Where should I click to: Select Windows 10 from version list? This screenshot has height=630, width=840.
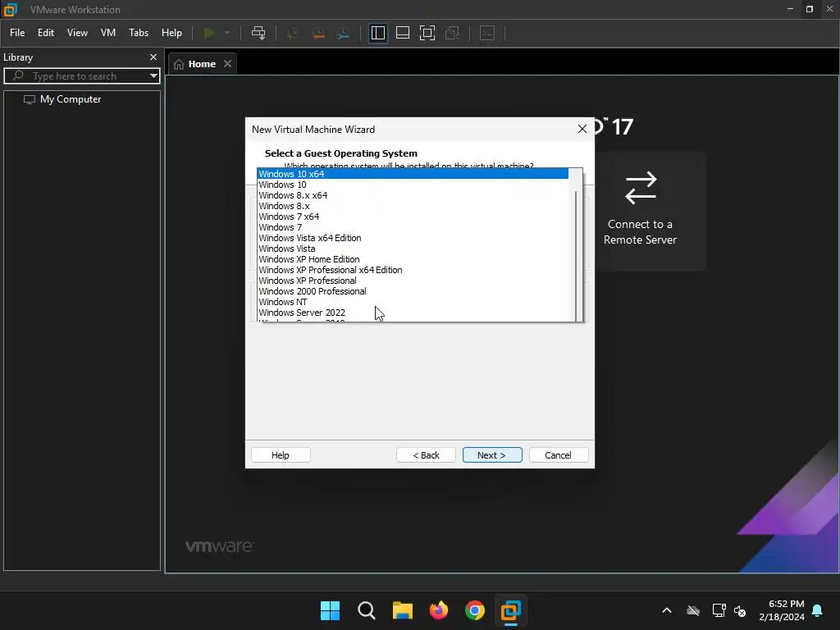tap(413, 185)
